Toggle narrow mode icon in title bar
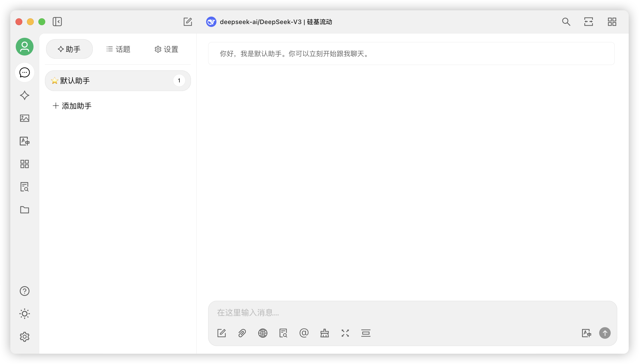639x364 pixels. point(589,22)
